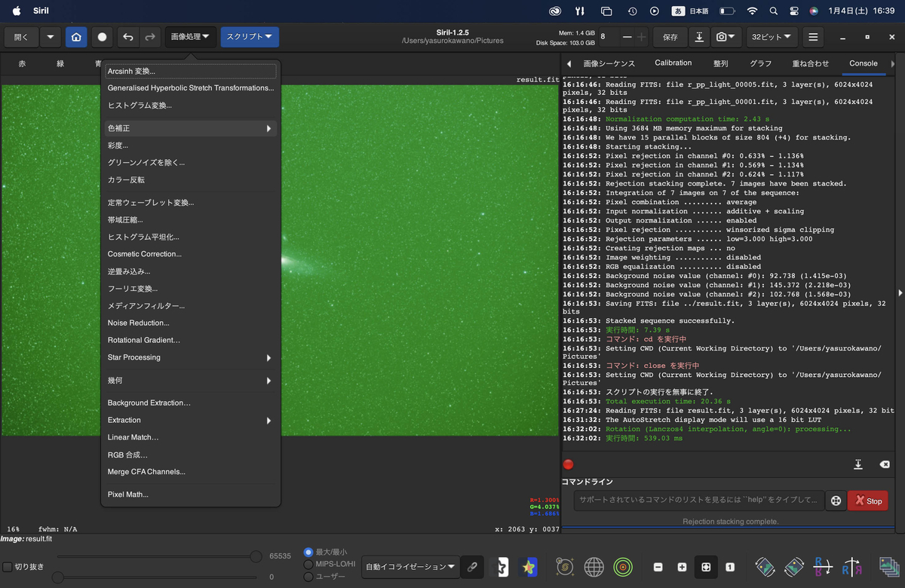Open macOS Control Center icon
This screenshot has height=588, width=905.
793,11
